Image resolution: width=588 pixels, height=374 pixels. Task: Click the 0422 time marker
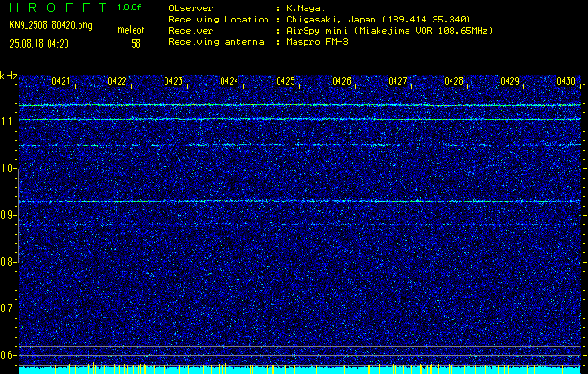117,80
